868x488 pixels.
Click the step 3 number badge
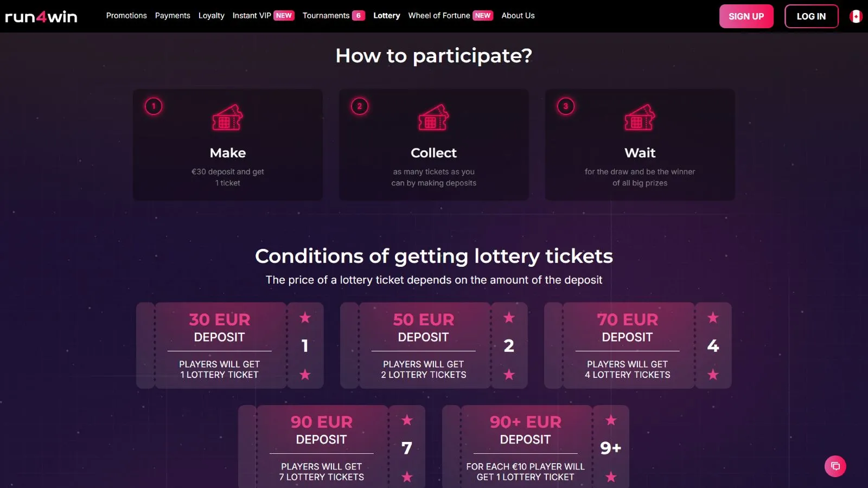pos(566,106)
